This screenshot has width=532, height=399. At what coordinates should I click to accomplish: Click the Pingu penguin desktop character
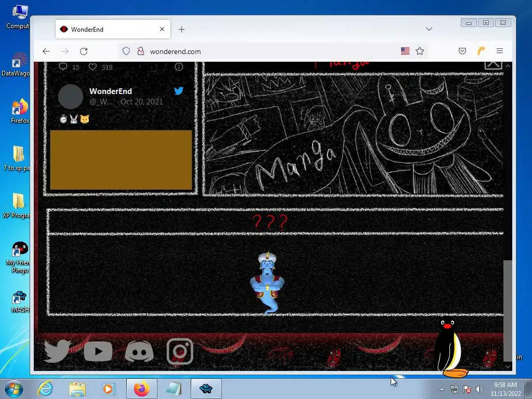(x=450, y=348)
